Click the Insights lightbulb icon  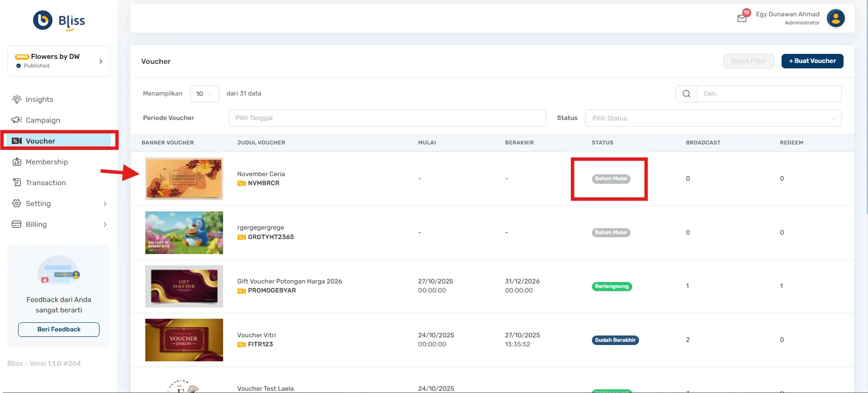click(17, 99)
